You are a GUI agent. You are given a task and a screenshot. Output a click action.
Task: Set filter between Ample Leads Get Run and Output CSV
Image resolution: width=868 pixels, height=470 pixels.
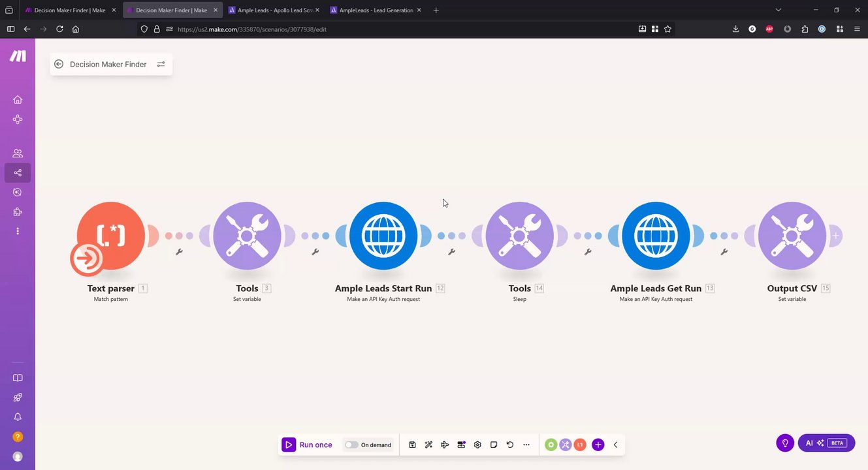724,251
